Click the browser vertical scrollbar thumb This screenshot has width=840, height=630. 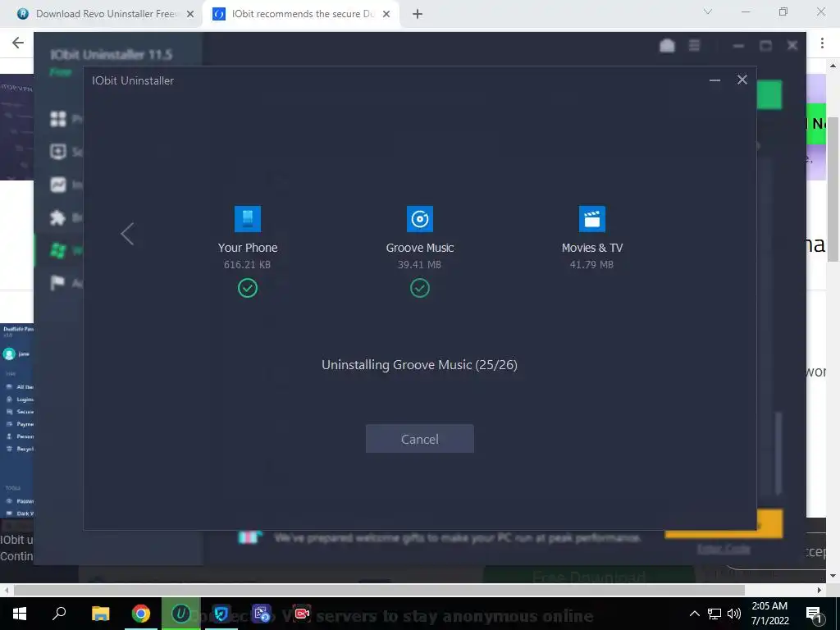coord(833,189)
